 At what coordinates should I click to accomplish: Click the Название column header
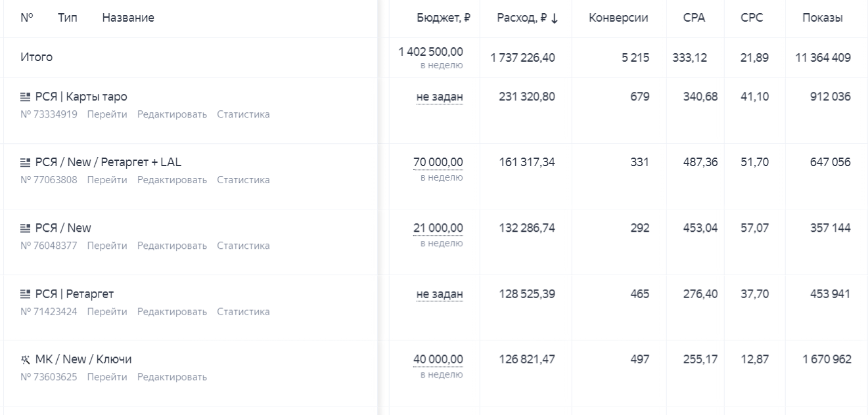coord(128,18)
